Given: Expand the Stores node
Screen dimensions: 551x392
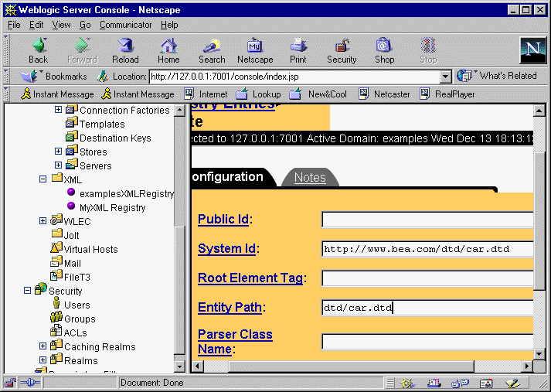Looking at the screenshot, I should [58, 152].
